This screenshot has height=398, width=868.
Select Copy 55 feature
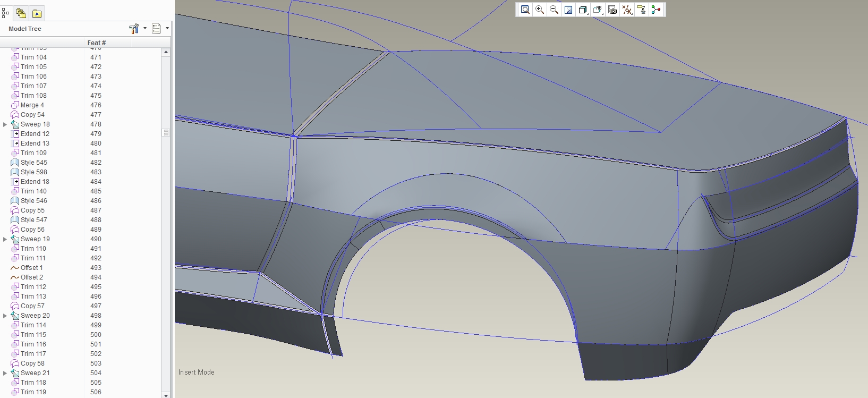click(32, 210)
